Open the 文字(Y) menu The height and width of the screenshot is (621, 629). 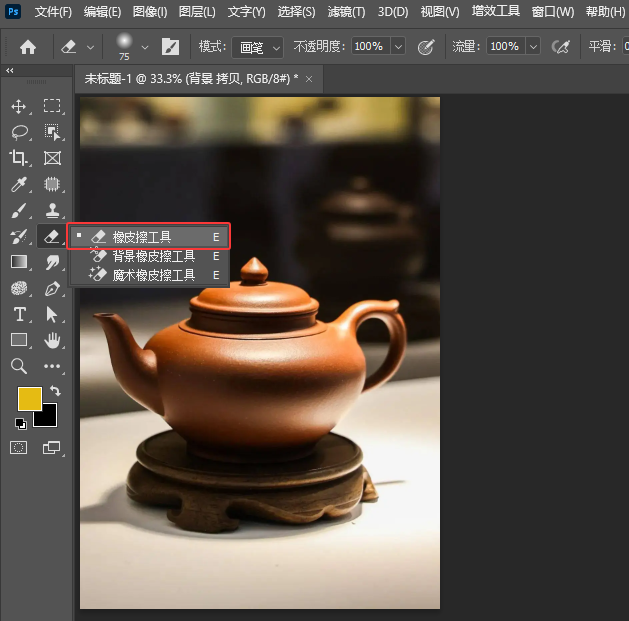tap(246, 12)
